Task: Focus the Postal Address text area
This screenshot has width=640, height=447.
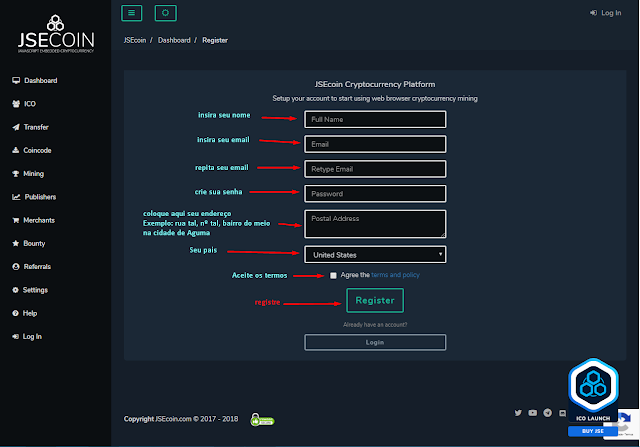Action: (375, 224)
